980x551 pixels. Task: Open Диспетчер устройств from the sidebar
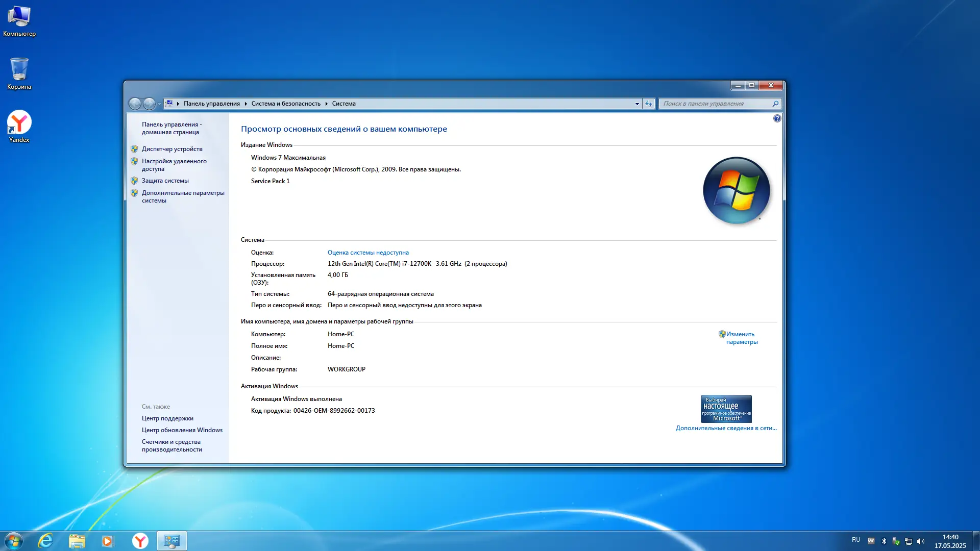coord(172,149)
